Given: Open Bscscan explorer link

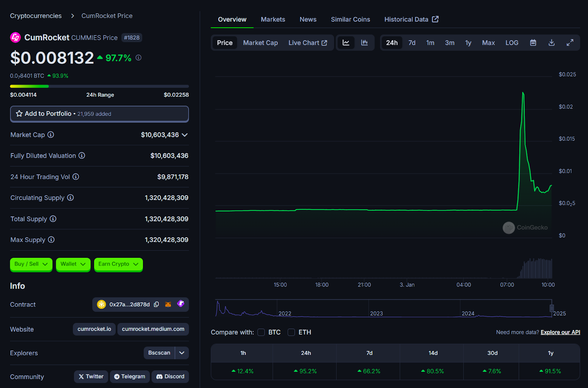Looking at the screenshot, I should pyautogui.click(x=159, y=353).
